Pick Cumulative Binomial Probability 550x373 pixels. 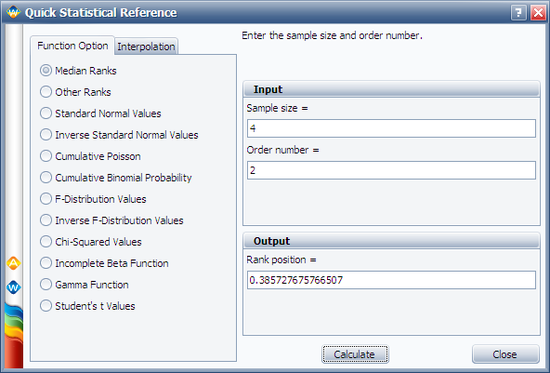click(116, 178)
